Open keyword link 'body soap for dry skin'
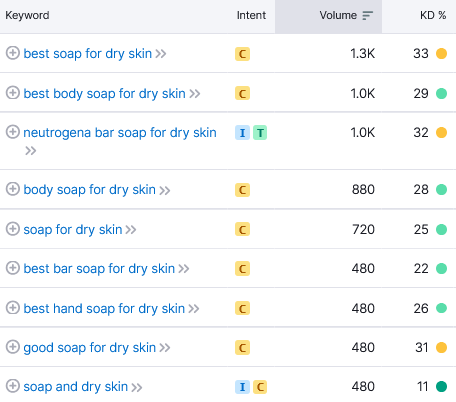Screen dimensions: 456x402 [89, 190]
